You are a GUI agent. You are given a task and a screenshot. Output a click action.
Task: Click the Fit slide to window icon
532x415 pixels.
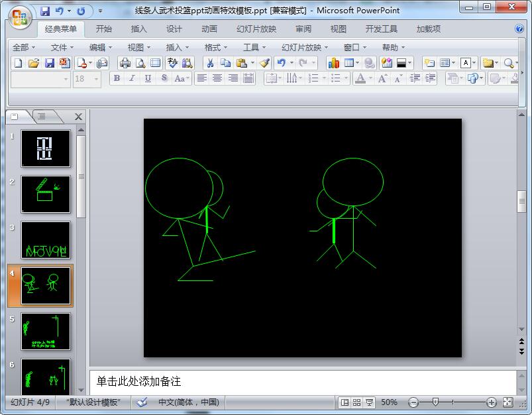pyautogui.click(x=508, y=402)
